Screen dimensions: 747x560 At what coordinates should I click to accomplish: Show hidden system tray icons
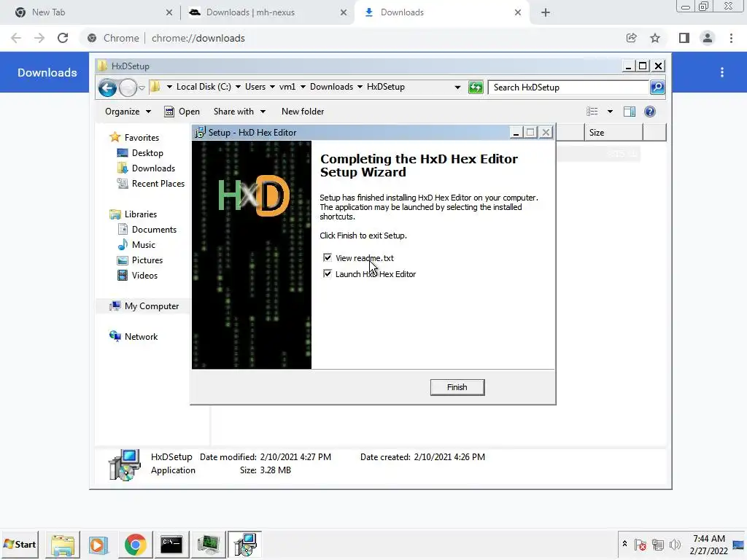click(624, 544)
